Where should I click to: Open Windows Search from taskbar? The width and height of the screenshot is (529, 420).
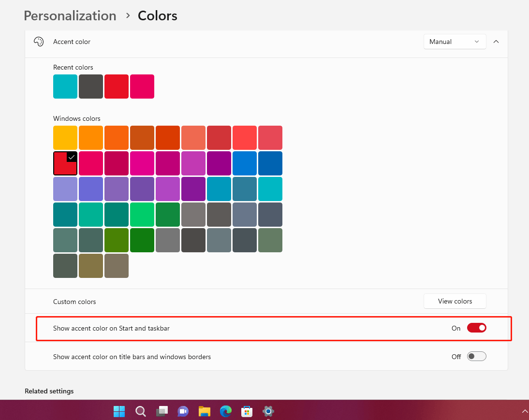[140, 411]
